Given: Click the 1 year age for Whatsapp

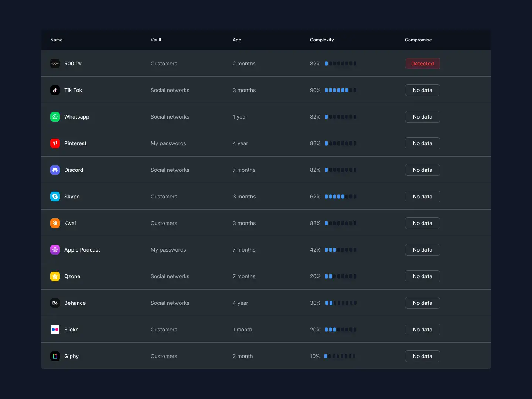Looking at the screenshot, I should 240,117.
